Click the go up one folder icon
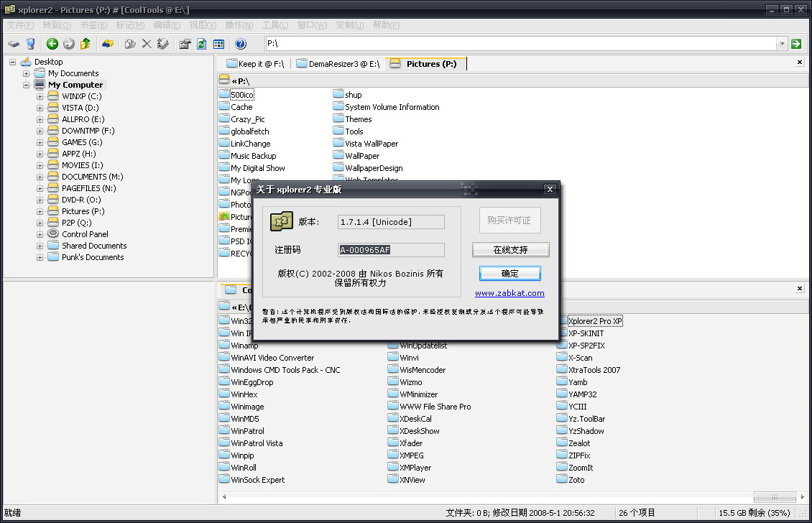The height and width of the screenshot is (523, 812). (86, 44)
